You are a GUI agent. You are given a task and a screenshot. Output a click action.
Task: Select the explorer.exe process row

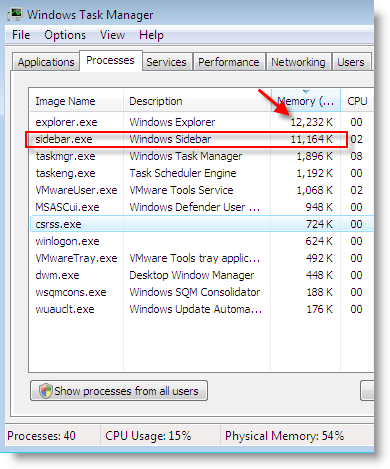pos(201,122)
